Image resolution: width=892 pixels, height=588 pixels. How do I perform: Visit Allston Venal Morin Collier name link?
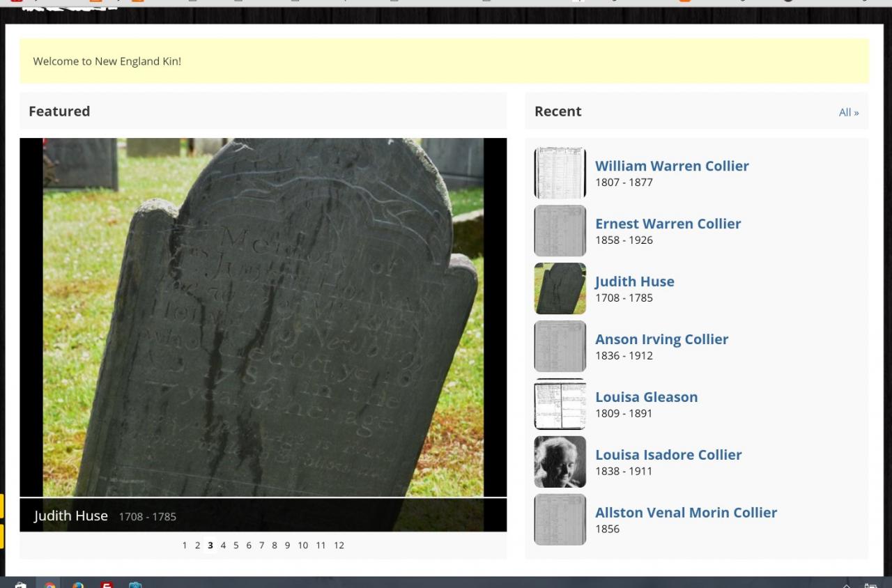[x=685, y=513]
